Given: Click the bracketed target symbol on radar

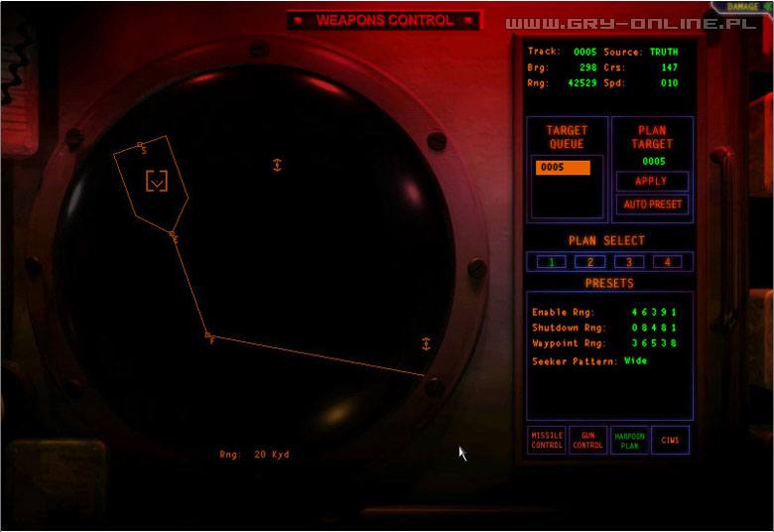Looking at the screenshot, I should pos(157,182).
